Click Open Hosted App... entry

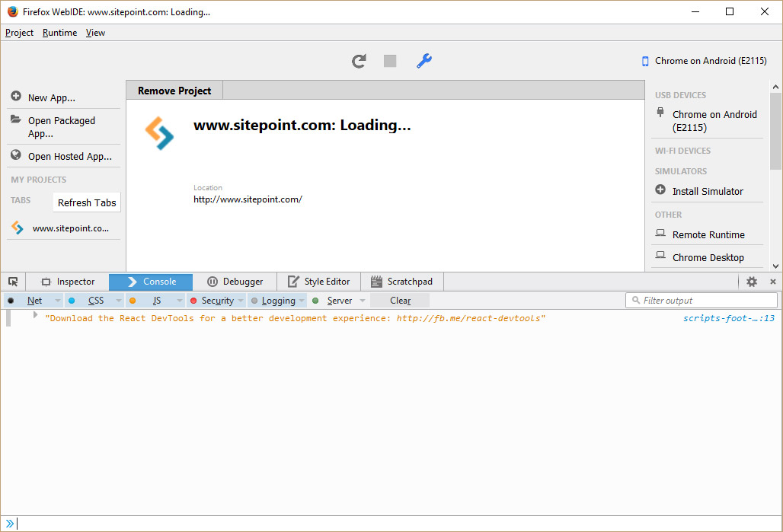tap(64, 156)
